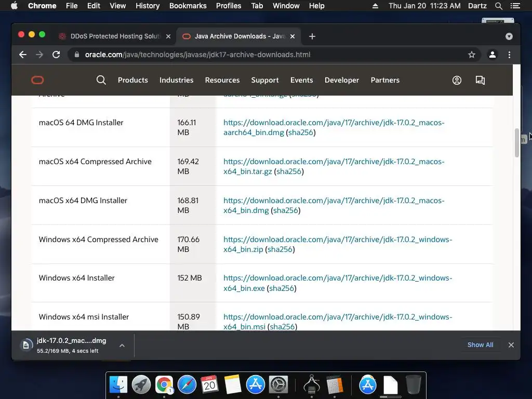Open the Chrome application menu

coord(42,6)
